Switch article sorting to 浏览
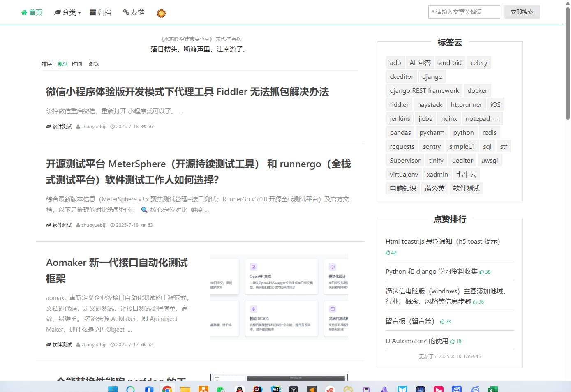Image resolution: width=571 pixels, height=392 pixels. (x=93, y=64)
